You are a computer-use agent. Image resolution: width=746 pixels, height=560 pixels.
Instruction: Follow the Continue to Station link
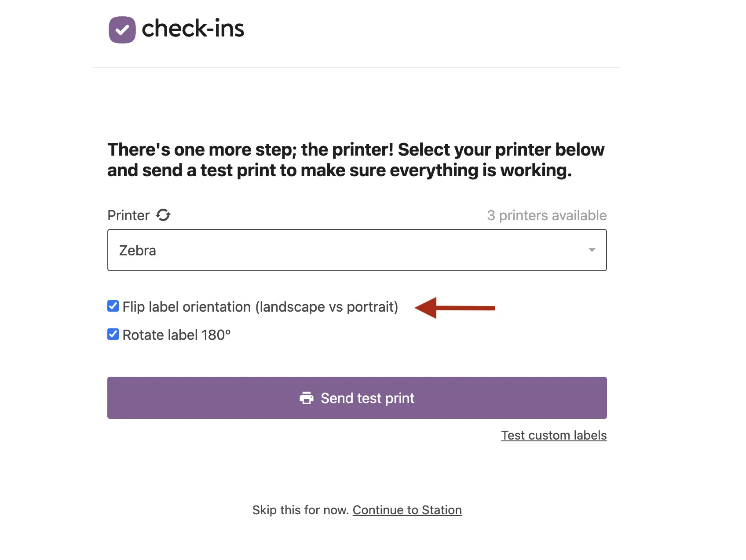coord(407,510)
